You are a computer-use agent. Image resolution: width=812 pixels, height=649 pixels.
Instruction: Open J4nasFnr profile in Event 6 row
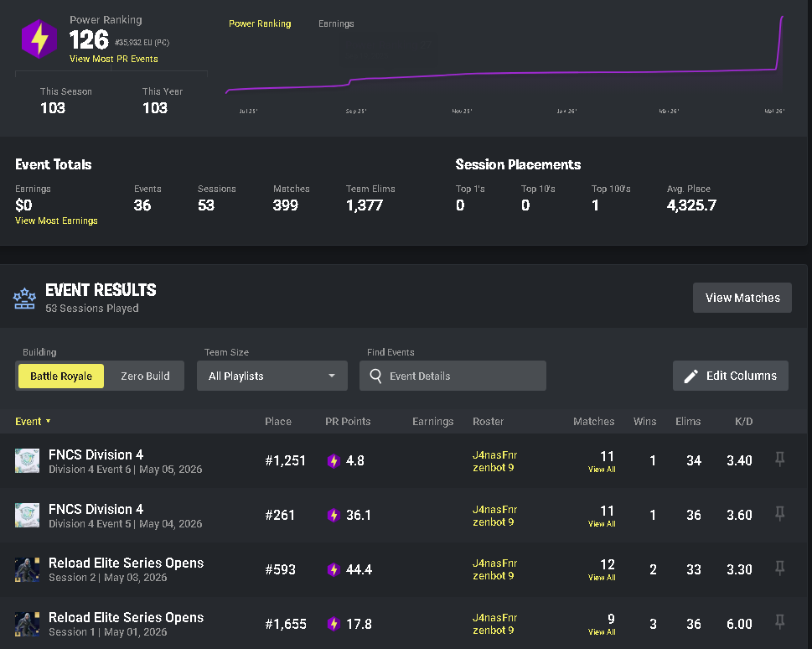coord(494,455)
